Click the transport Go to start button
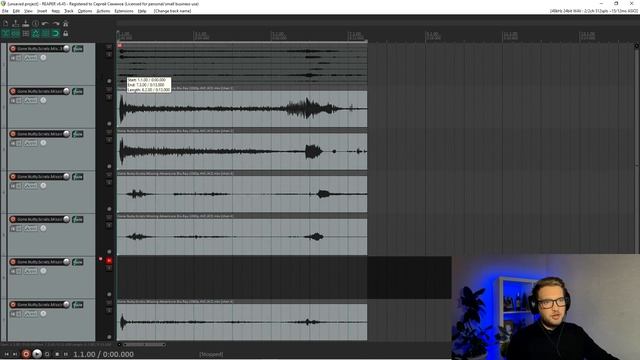 coord(7,354)
